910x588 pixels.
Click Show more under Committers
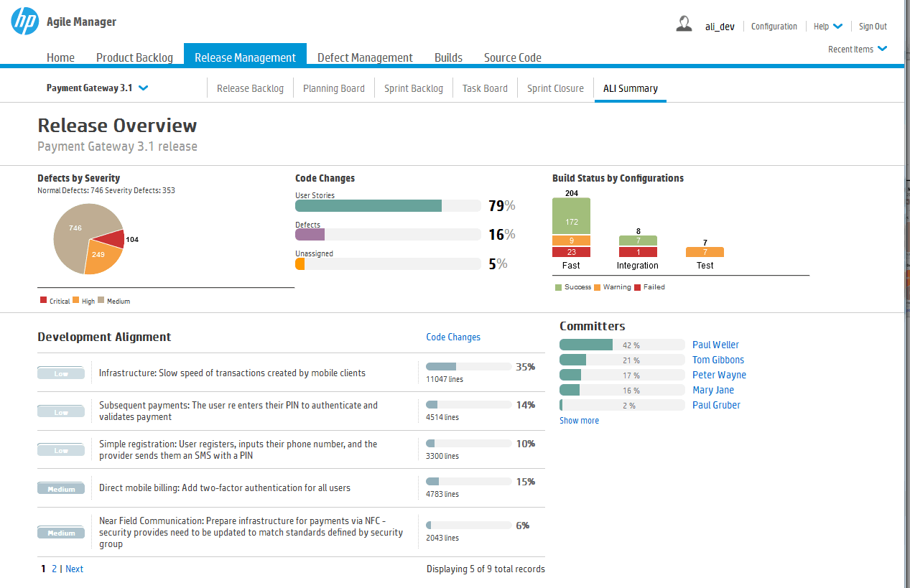[x=579, y=421]
